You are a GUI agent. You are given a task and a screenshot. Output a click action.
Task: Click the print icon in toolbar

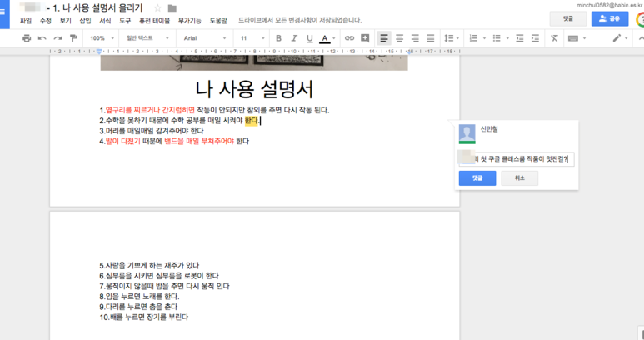tap(27, 38)
